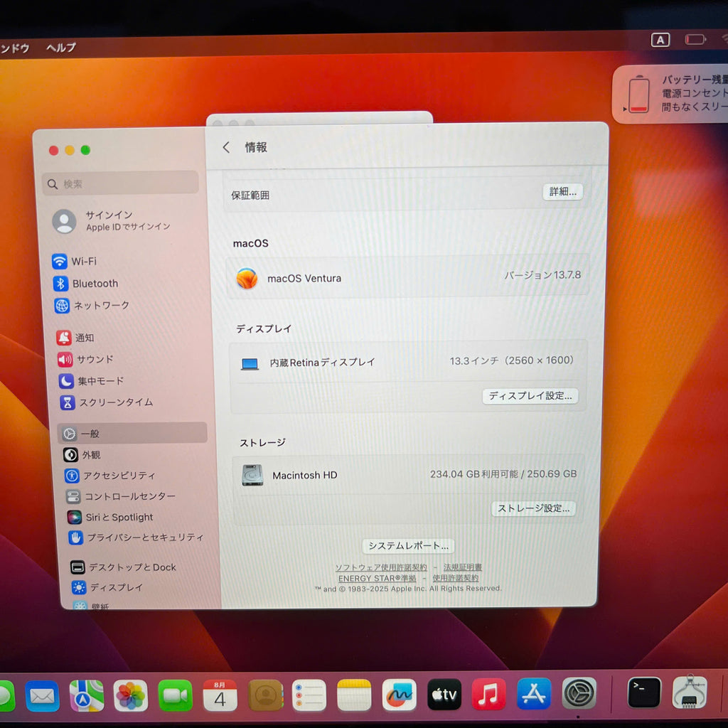Open プライバシーとセキュリティ settings
This screenshot has height=728, width=728.
pos(136,537)
